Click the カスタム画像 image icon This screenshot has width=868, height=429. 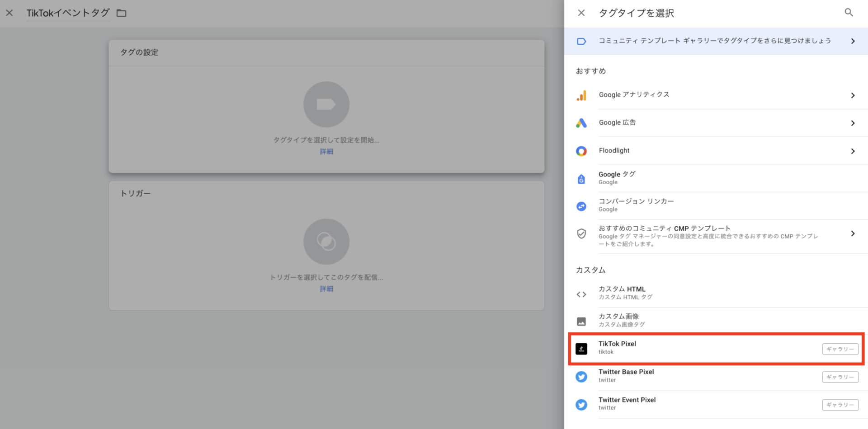[x=581, y=322]
